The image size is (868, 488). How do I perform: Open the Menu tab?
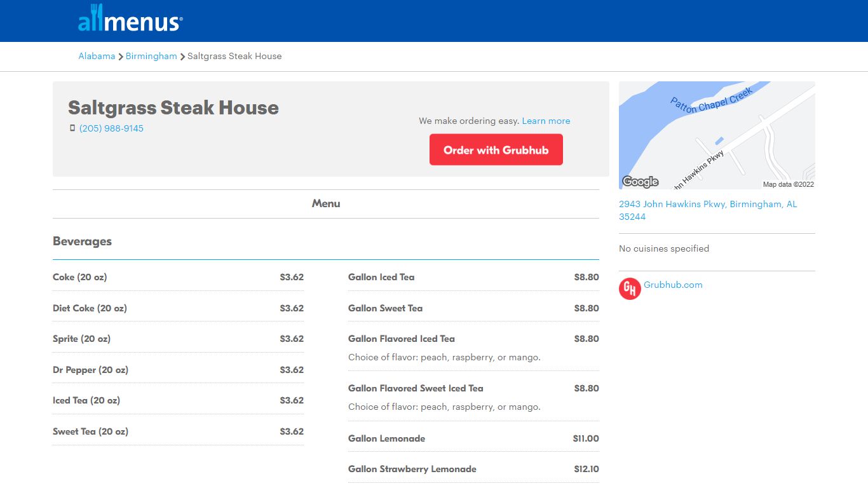[326, 203]
